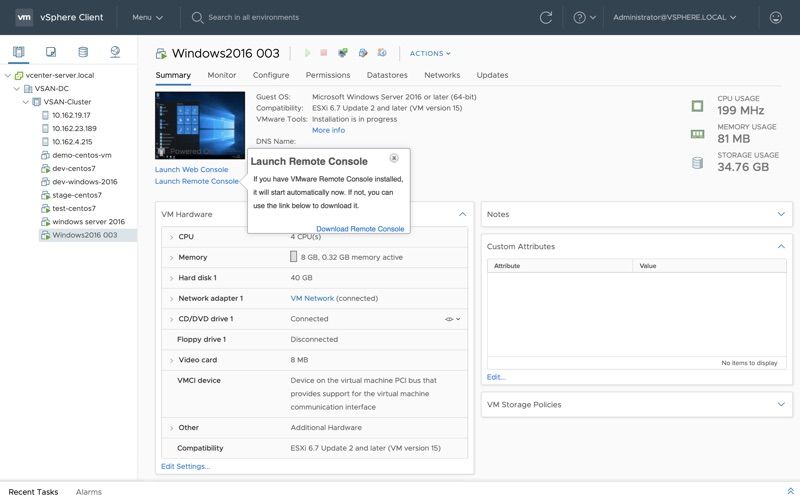The height and width of the screenshot is (500, 800).
Task: Collapse the Custom Attributes panel
Action: point(781,246)
